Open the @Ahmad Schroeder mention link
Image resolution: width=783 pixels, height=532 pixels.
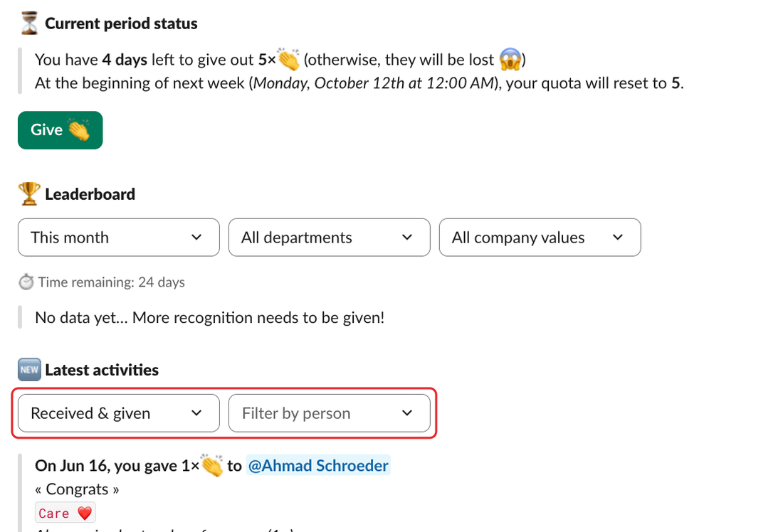click(x=318, y=466)
